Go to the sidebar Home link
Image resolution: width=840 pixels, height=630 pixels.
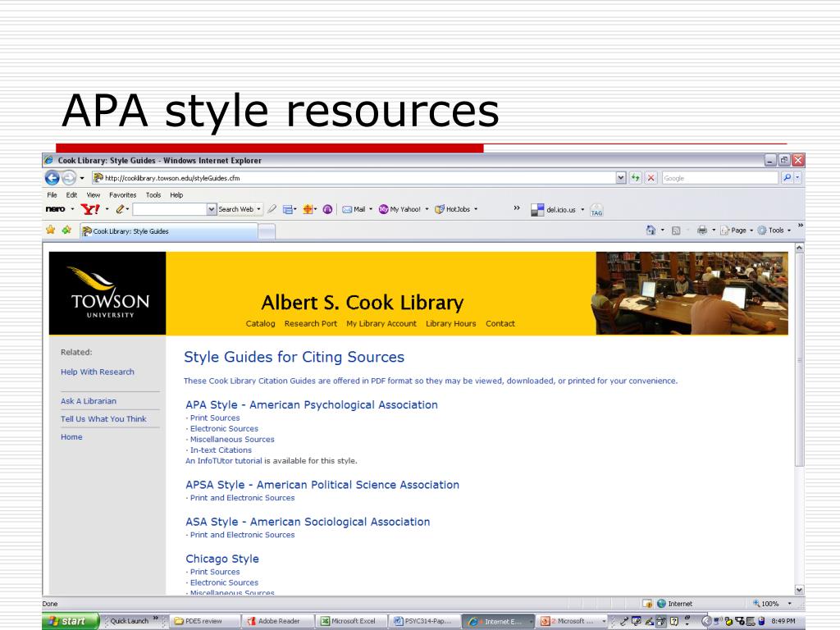click(x=72, y=437)
